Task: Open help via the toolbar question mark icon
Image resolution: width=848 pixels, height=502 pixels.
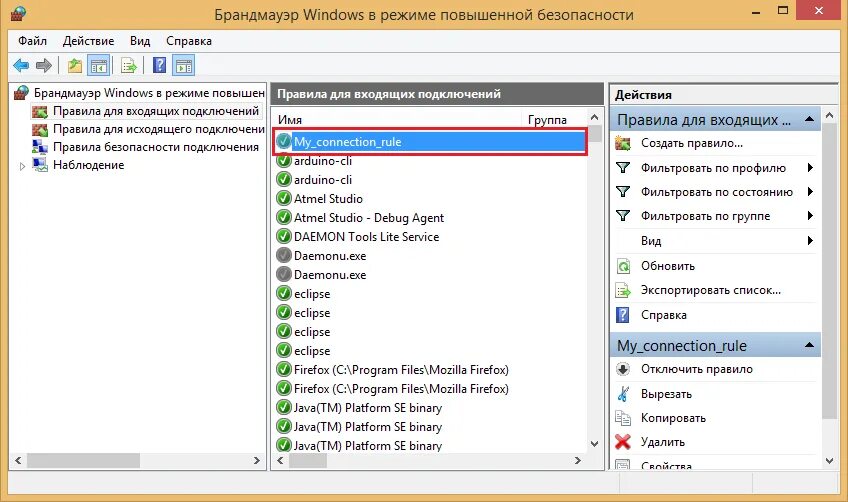Action: pyautogui.click(x=160, y=65)
